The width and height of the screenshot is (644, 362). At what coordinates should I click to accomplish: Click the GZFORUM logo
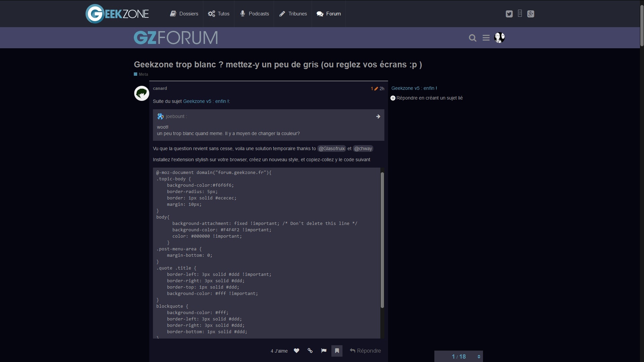176,38
